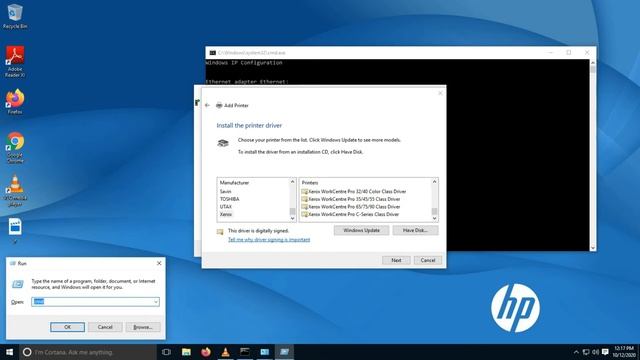Click the Windows Start button
Viewport: 640px width, 360px height.
click(9, 352)
